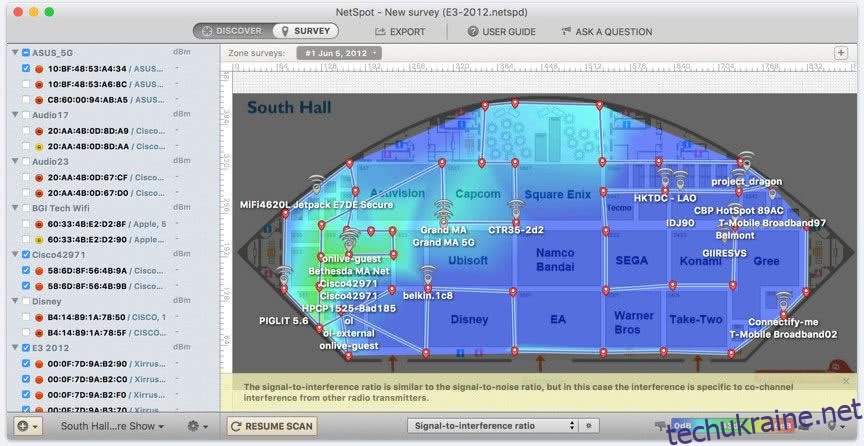Click signal icon of 00:0F:7D:9A:B2:90
Screen dimensions: 864x446
[x=39, y=364]
